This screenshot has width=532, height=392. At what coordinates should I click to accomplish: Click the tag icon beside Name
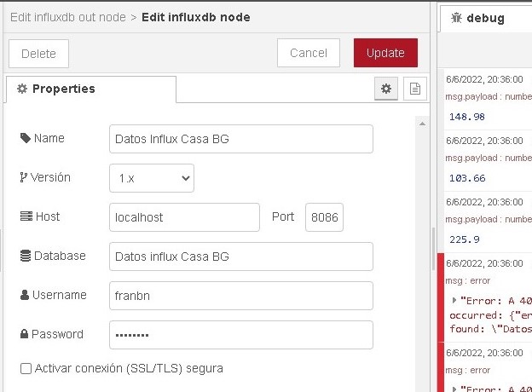point(26,138)
